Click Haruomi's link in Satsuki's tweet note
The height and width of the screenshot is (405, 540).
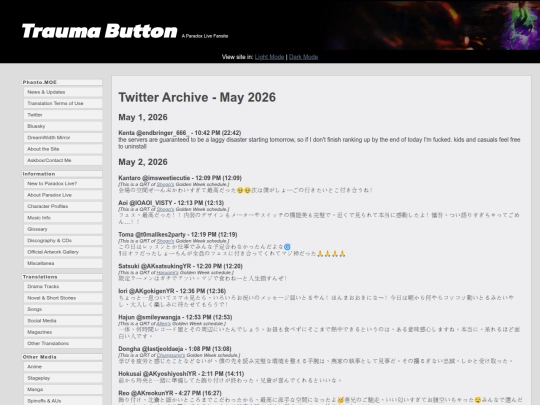tap(168, 273)
